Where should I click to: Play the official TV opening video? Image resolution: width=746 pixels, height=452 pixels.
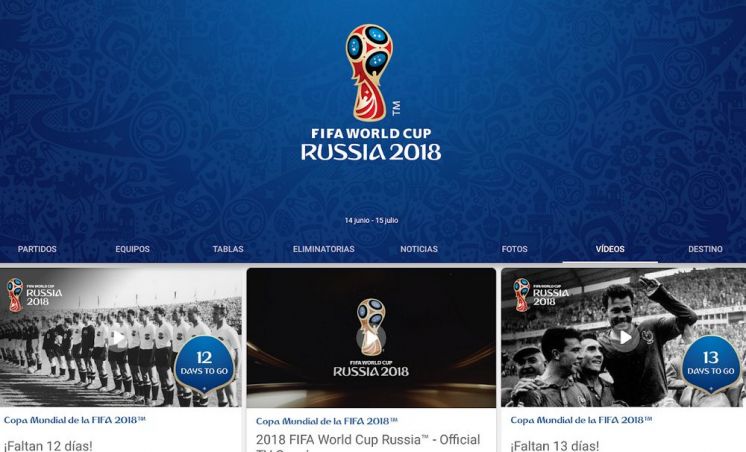371,338
